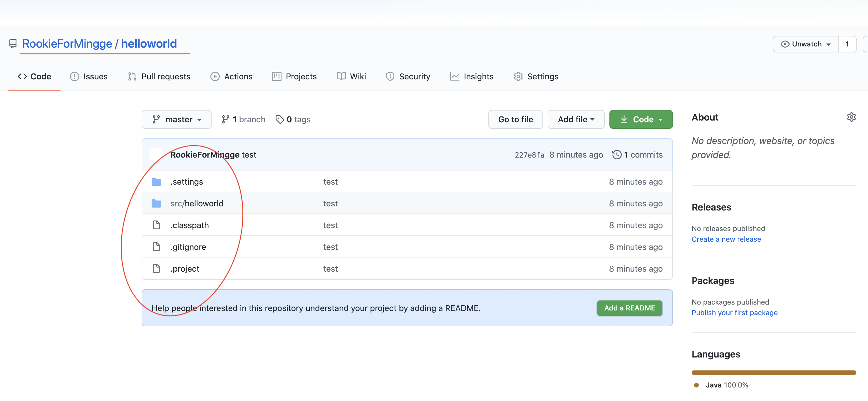The image size is (868, 401).
Task: Switch to the Insights tab
Action: click(472, 76)
